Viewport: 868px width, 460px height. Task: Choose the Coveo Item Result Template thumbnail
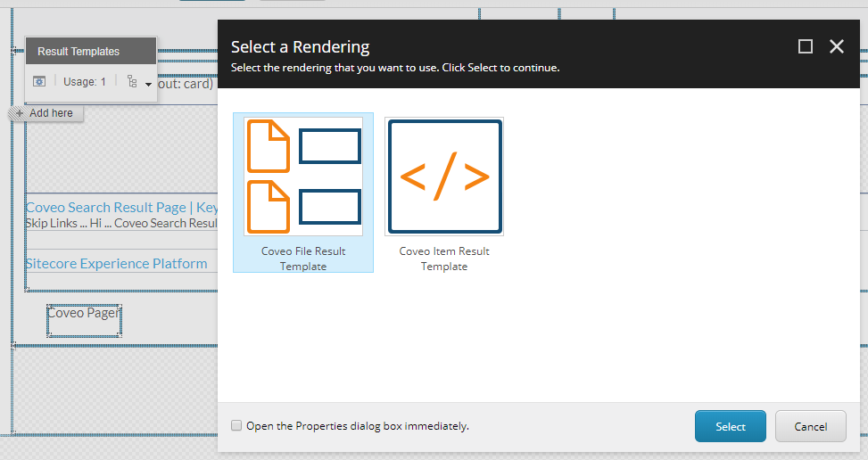(x=444, y=177)
